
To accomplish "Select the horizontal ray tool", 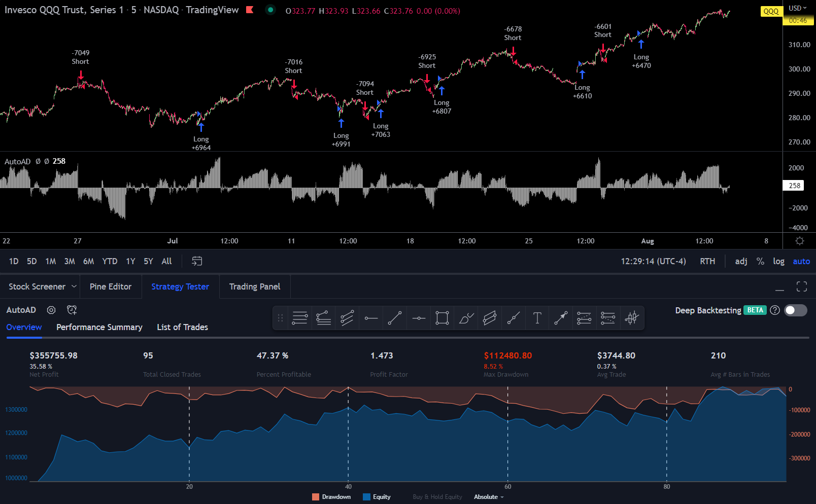I will [x=371, y=318].
